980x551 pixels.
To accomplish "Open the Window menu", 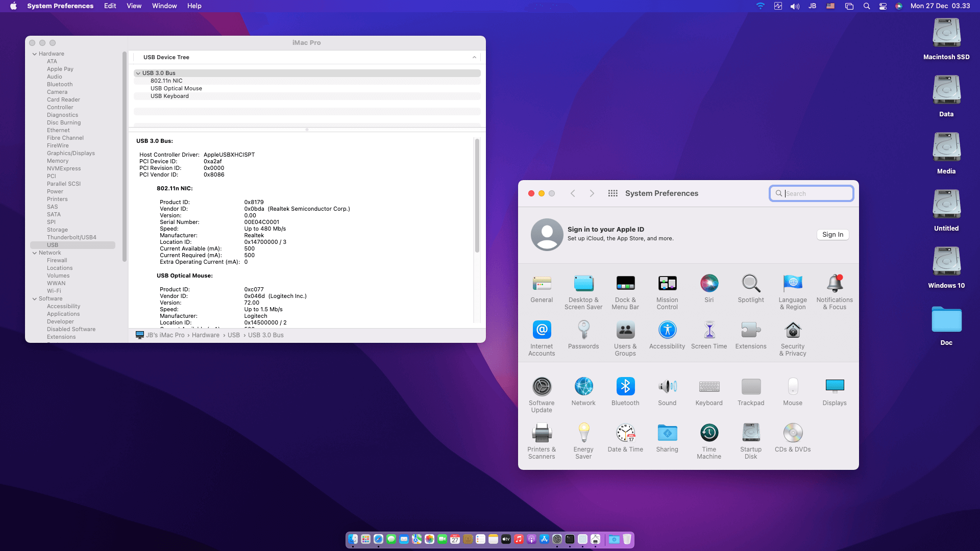I will click(x=164, y=6).
